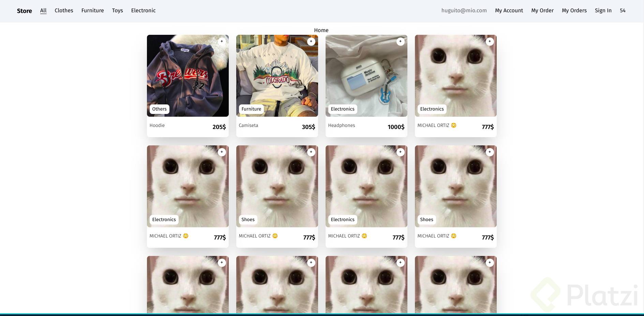Open the Hoodie product image

tap(188, 76)
